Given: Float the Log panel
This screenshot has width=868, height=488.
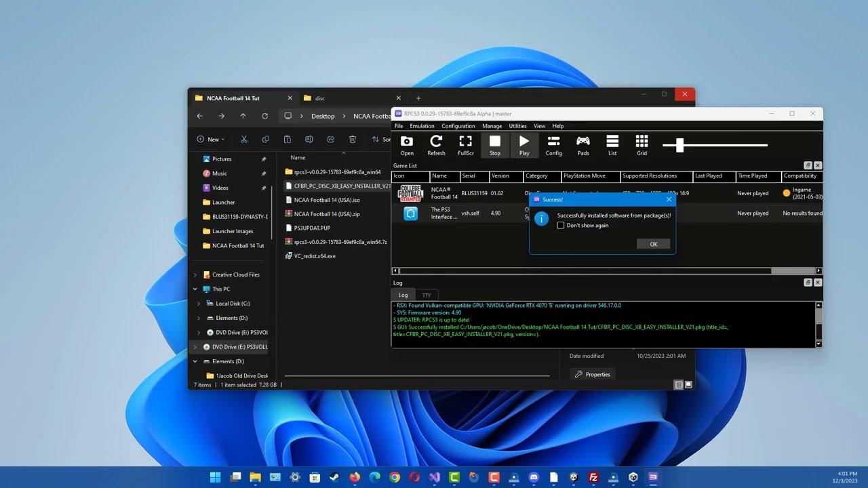Looking at the screenshot, I should (x=808, y=282).
